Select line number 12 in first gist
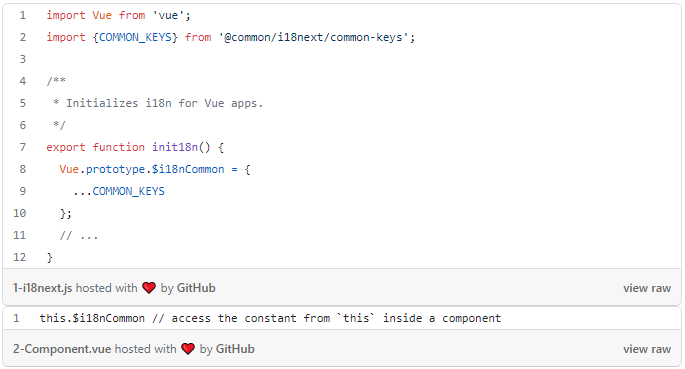685x369 pixels. coord(20,257)
